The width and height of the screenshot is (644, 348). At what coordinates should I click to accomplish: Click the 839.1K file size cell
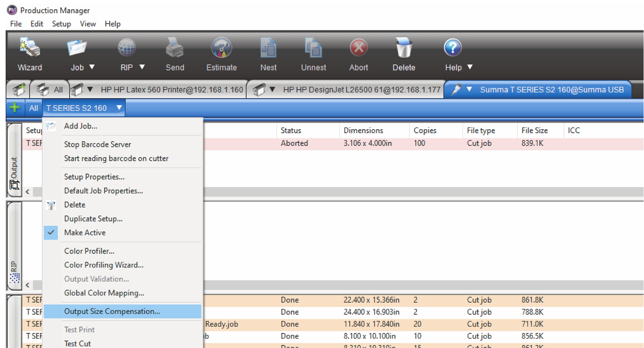point(532,143)
